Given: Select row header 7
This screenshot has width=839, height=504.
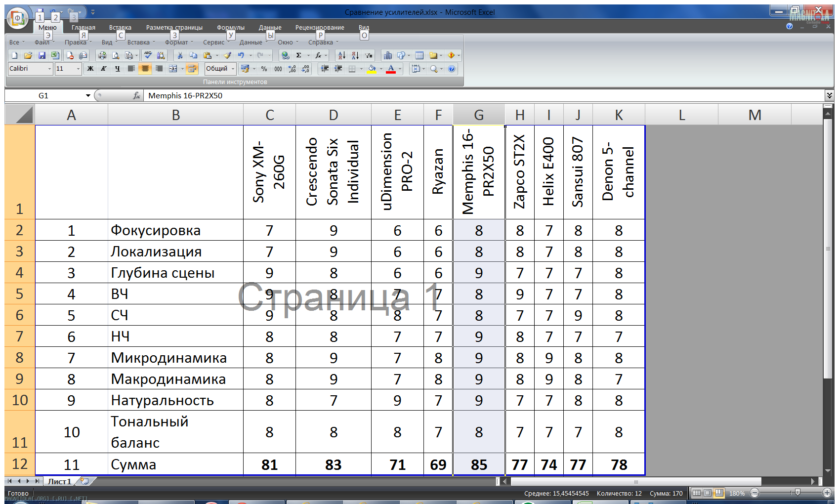Looking at the screenshot, I should (20, 336).
